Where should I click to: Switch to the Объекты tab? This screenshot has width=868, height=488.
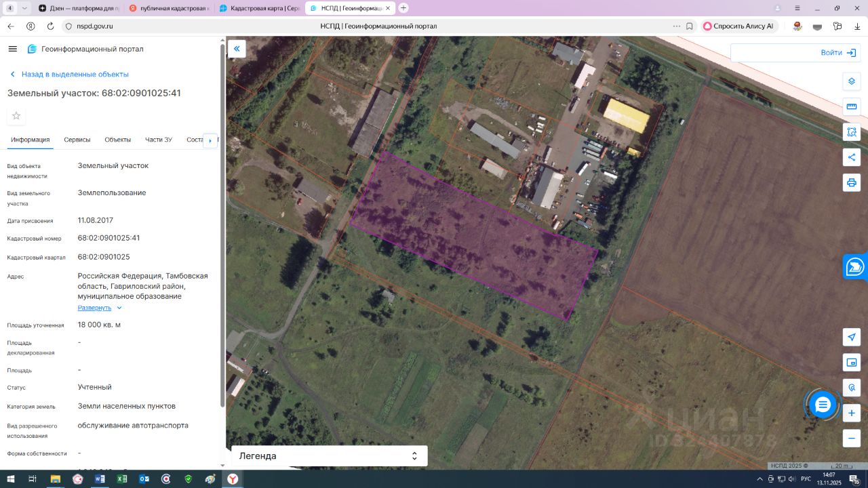pos(118,140)
